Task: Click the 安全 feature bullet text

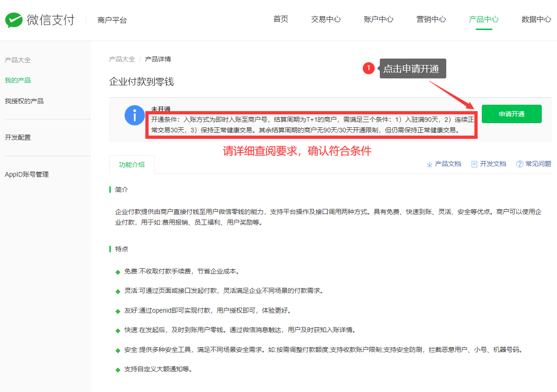Action: [324, 350]
